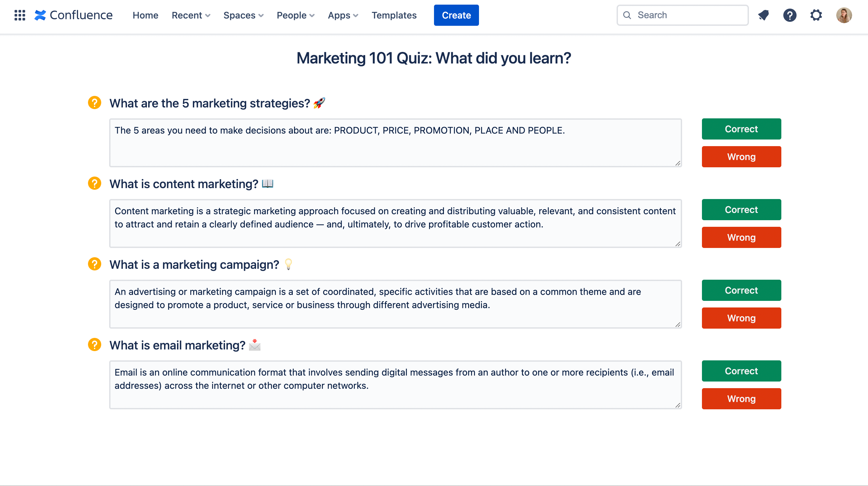The width and height of the screenshot is (868, 486).
Task: Click into the 5 marketing strategies answer box
Action: [x=396, y=143]
